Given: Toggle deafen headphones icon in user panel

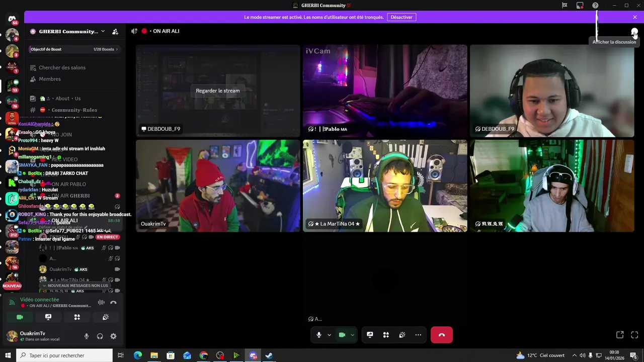Looking at the screenshot, I should pos(100,336).
